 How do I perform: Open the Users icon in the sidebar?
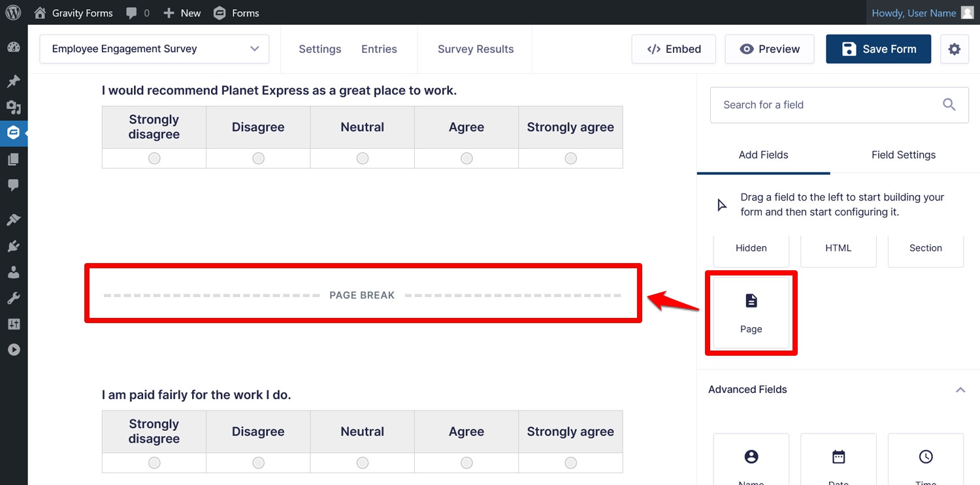pyautogui.click(x=14, y=273)
